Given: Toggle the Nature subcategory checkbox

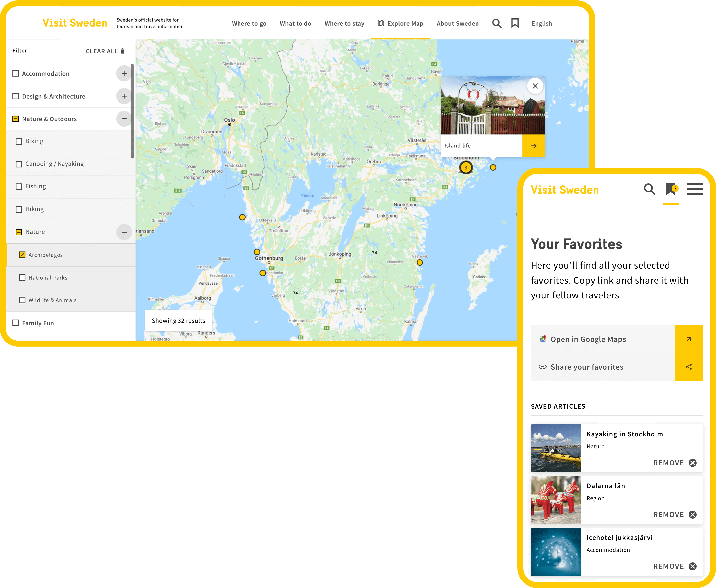Looking at the screenshot, I should pyautogui.click(x=19, y=232).
